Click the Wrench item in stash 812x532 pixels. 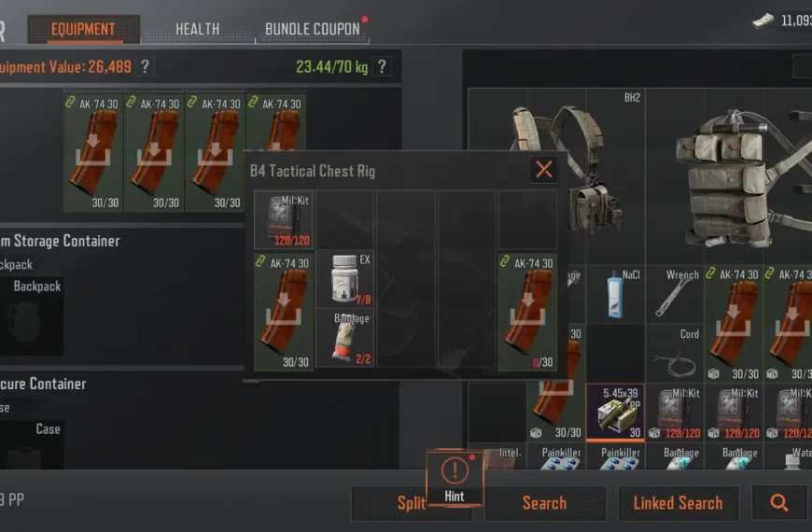675,294
